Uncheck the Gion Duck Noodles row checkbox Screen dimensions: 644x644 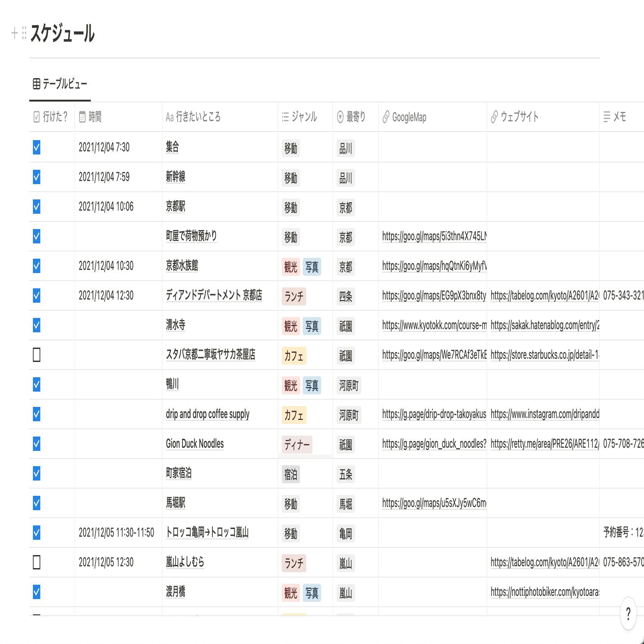(37, 444)
